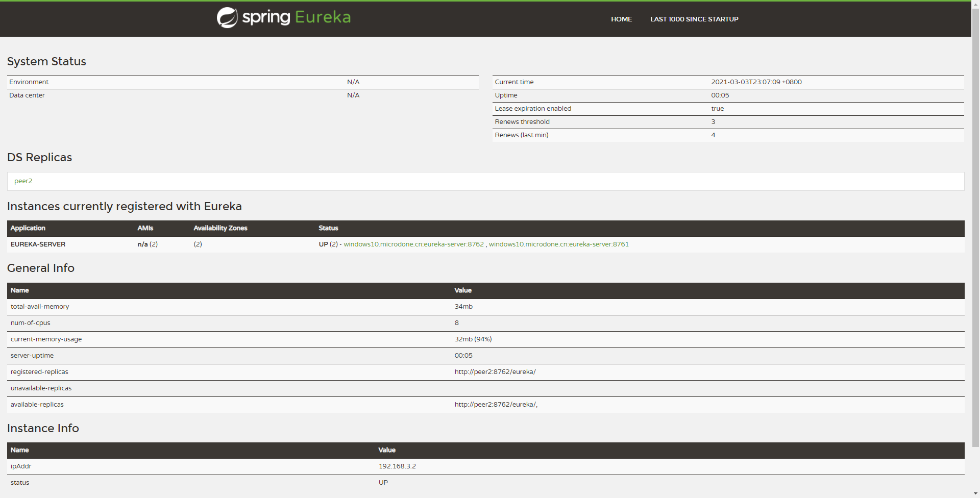The height and width of the screenshot is (498, 980).
Task: Click the Instance Info heading
Action: click(x=43, y=428)
